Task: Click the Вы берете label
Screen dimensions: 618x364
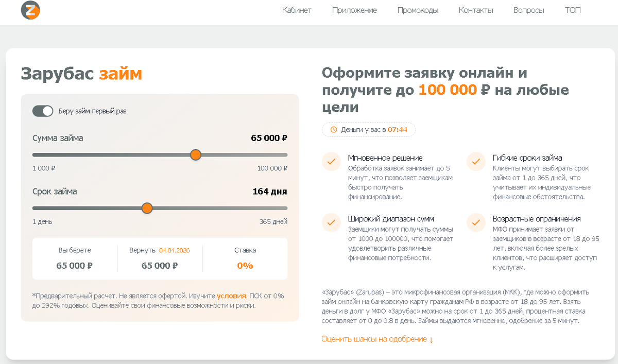Action: point(75,250)
